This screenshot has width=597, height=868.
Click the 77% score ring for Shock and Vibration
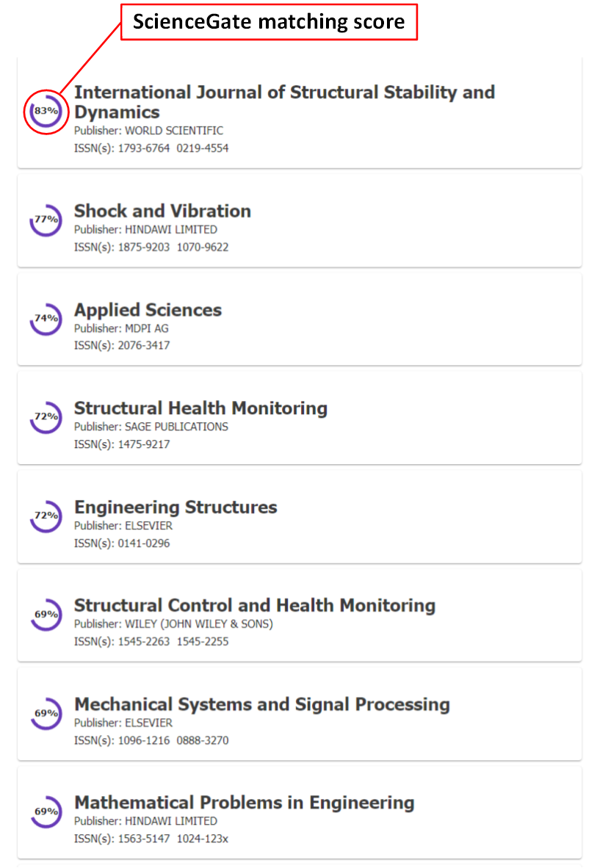[x=46, y=220]
